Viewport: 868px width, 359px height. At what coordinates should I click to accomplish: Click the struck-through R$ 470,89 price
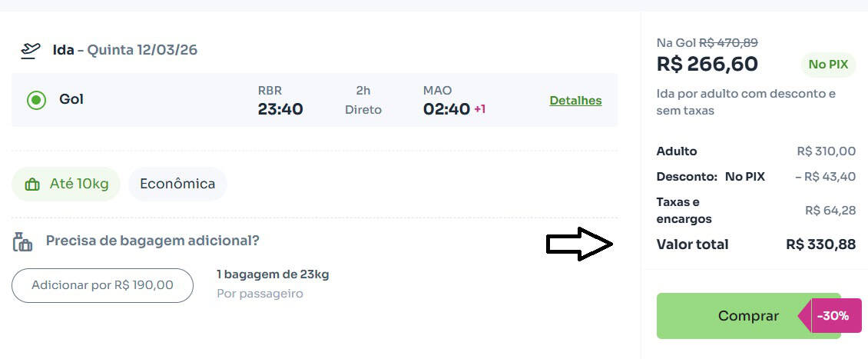(x=727, y=43)
